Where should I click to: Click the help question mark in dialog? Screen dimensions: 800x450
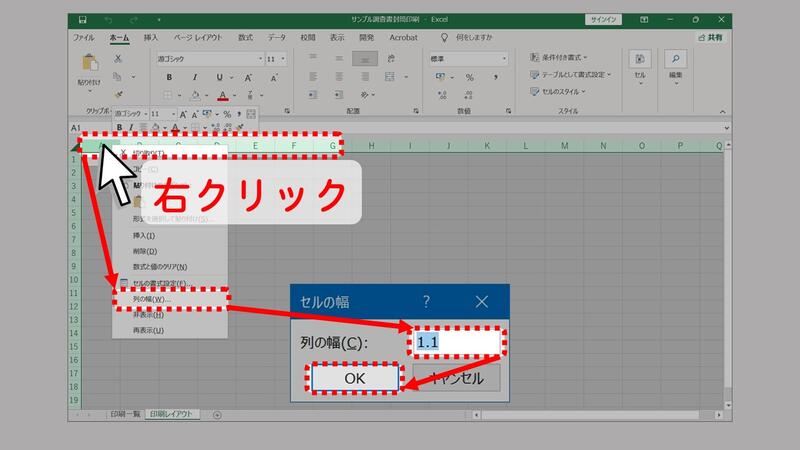(426, 302)
